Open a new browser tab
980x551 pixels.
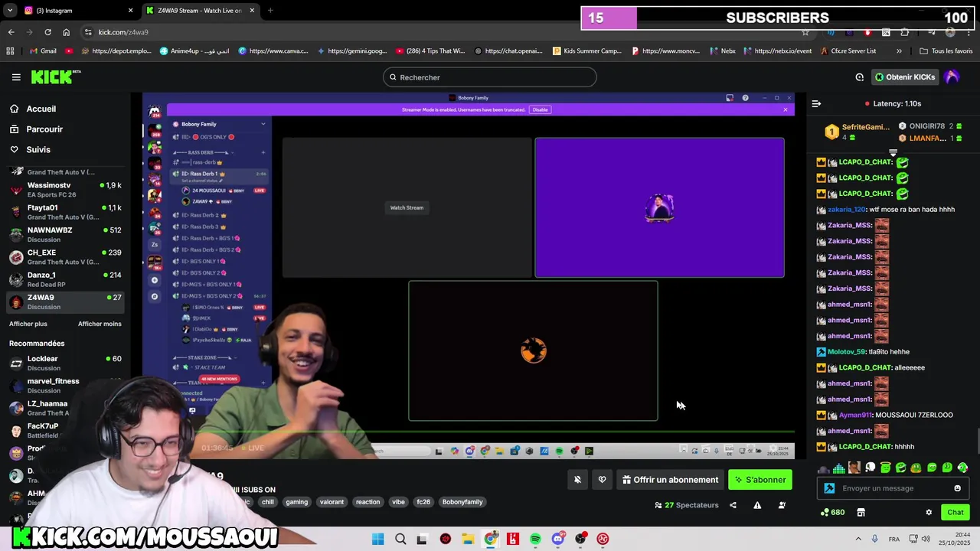[270, 11]
